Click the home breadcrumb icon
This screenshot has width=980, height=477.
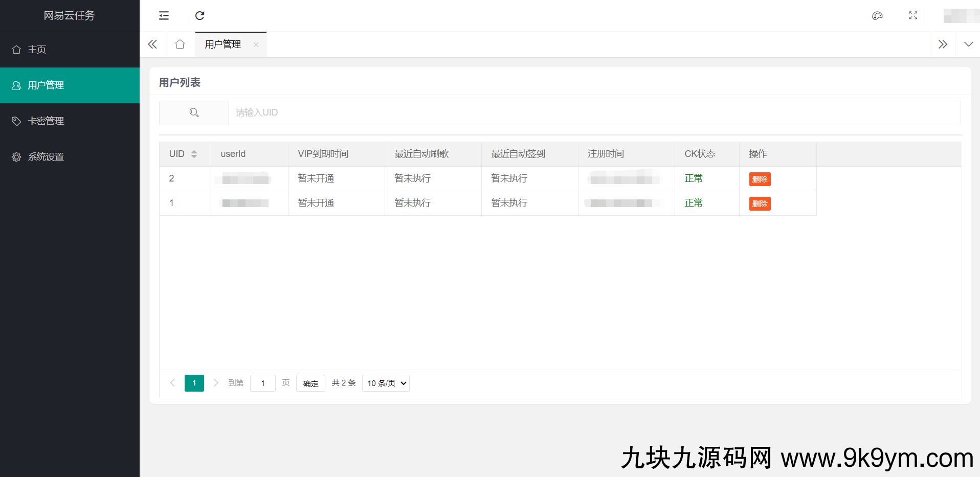click(180, 44)
